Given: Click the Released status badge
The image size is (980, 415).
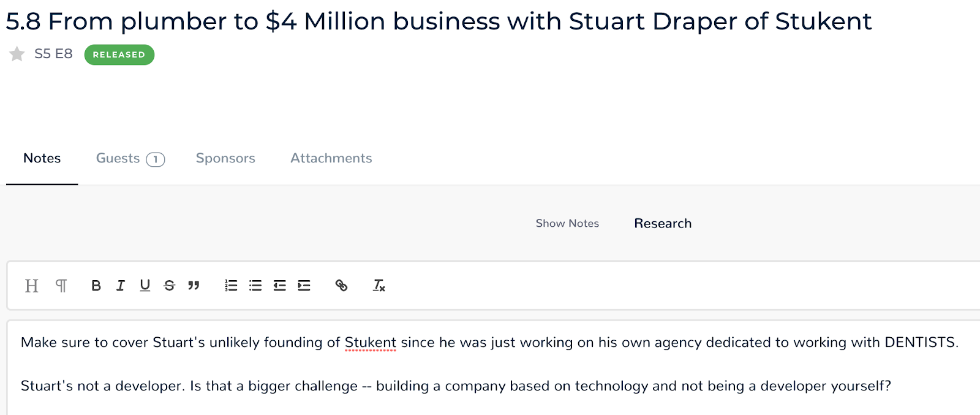Looking at the screenshot, I should [x=119, y=55].
